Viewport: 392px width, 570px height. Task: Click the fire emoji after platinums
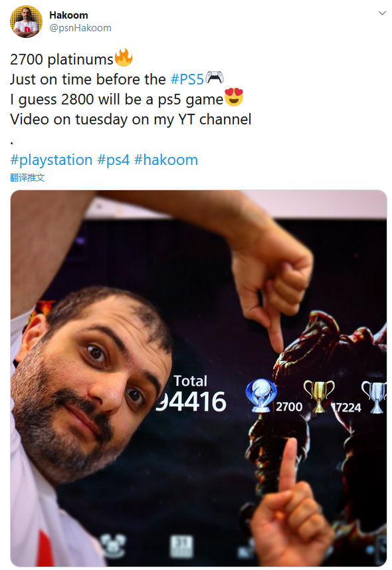pyautogui.click(x=124, y=57)
